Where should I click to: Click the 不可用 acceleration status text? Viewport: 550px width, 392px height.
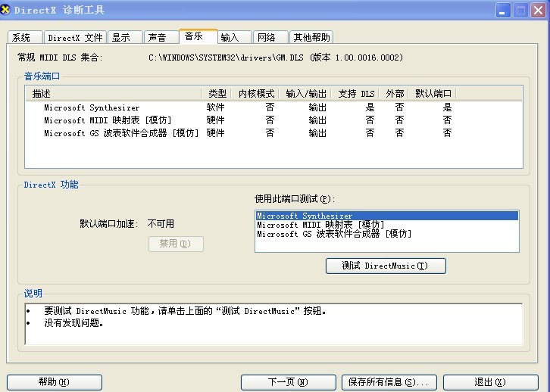click(x=161, y=223)
